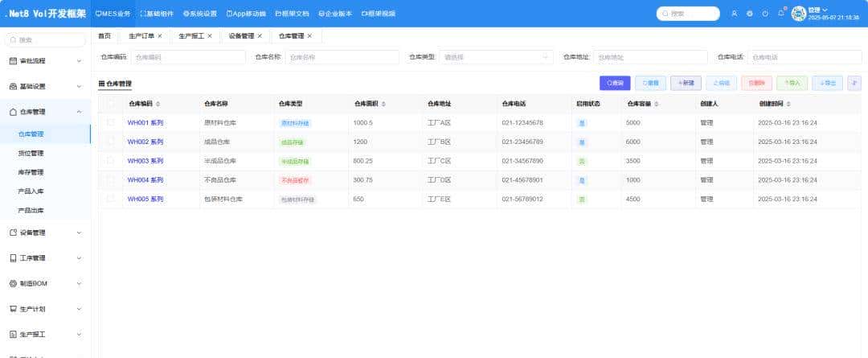The image size is (868, 358).
Task: Expand the 设备管理 sidebar chevron
Action: pyautogui.click(x=79, y=232)
